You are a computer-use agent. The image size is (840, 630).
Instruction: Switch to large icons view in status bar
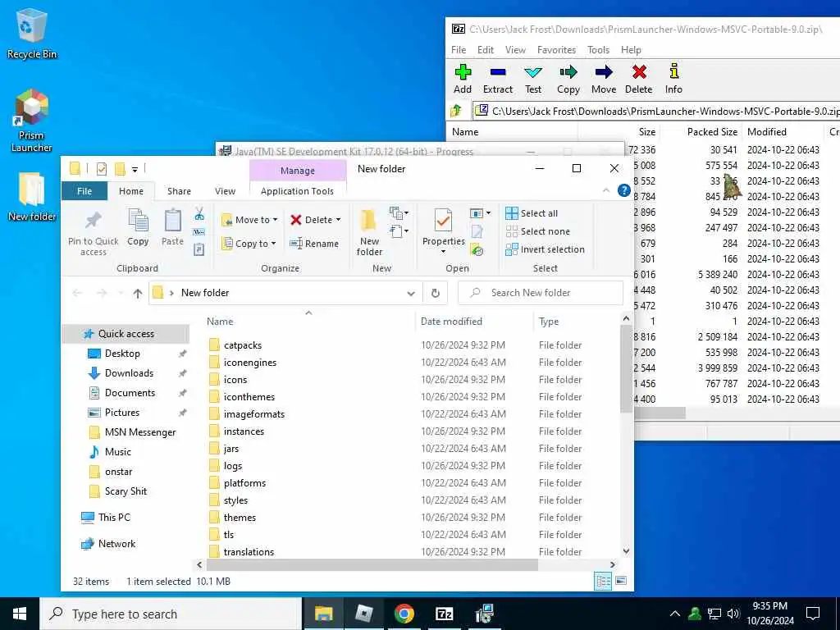tap(621, 582)
